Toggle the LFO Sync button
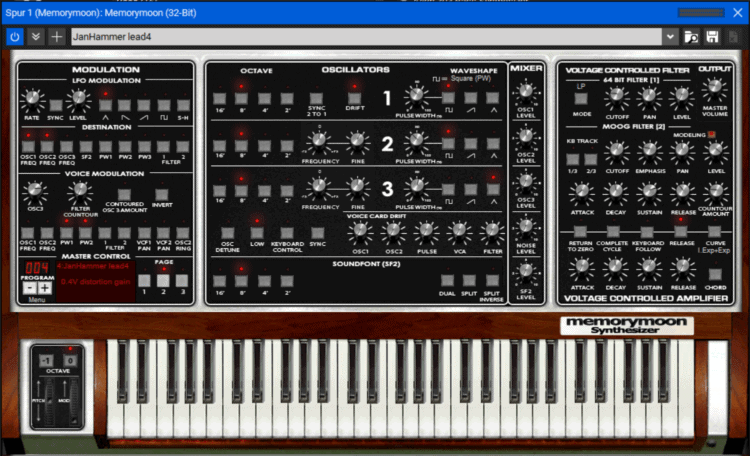 pos(56,105)
